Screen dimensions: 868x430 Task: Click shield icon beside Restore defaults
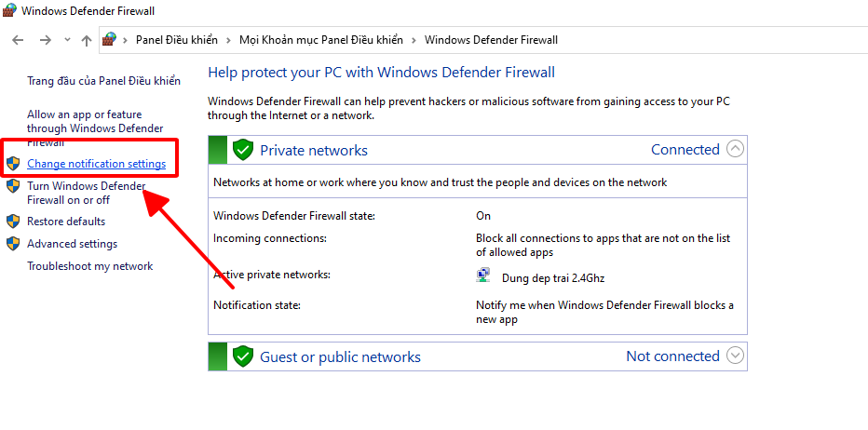(x=13, y=222)
